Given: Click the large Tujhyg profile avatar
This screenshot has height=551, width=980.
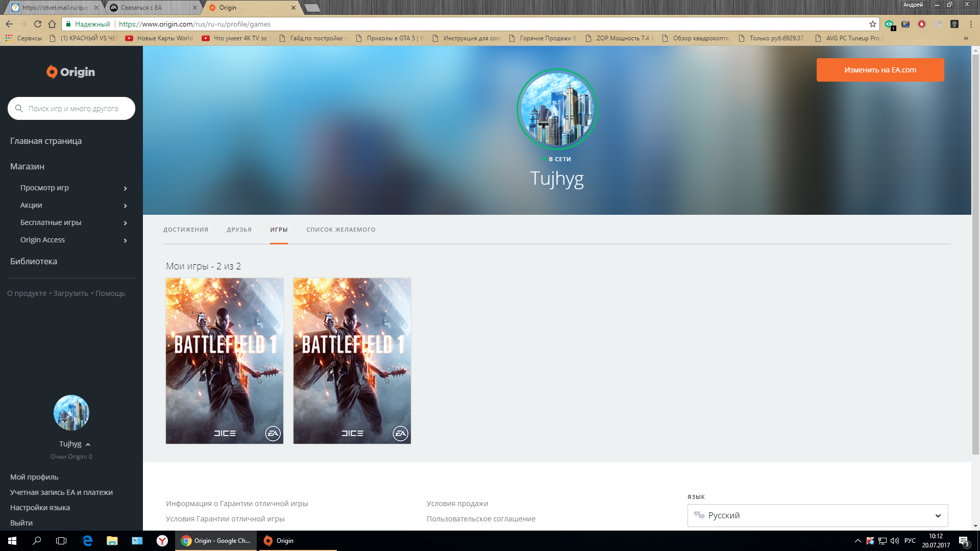Looking at the screenshot, I should tap(557, 109).
